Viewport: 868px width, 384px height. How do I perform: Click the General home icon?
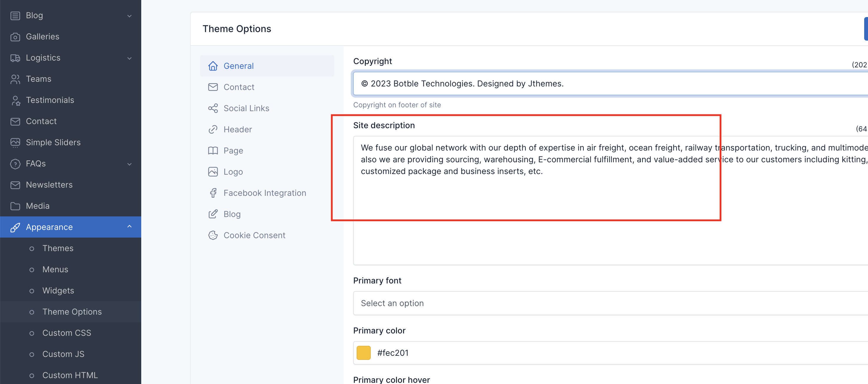(x=213, y=66)
